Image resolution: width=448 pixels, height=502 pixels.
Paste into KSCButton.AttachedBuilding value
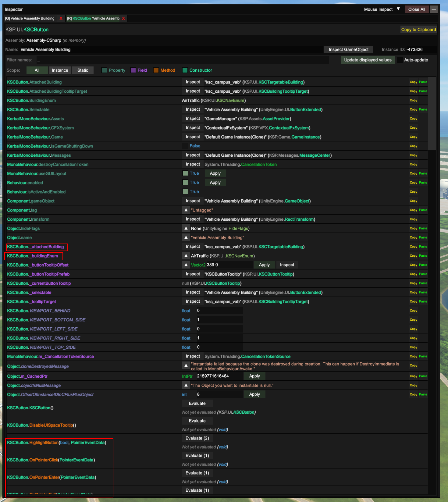[423, 82]
